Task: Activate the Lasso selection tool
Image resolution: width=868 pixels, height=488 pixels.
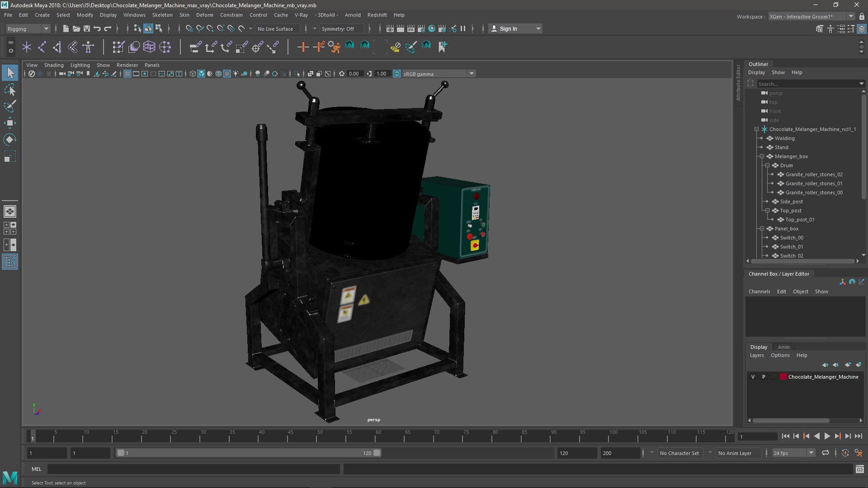Action: pyautogui.click(x=10, y=89)
